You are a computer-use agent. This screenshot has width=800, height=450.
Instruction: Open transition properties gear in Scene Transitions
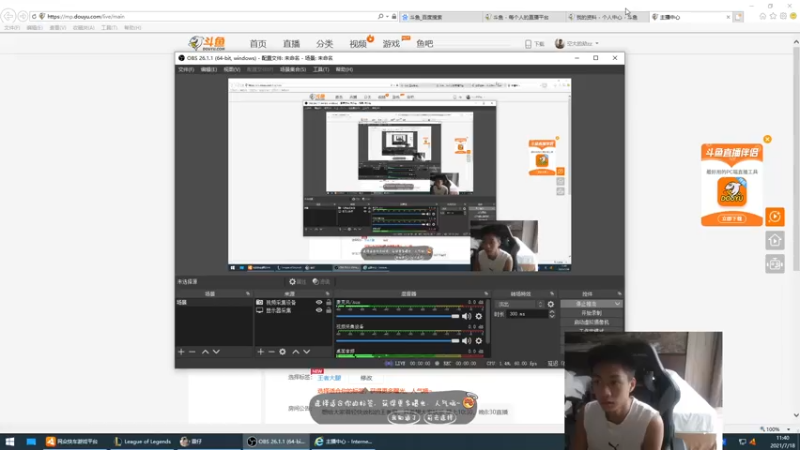(x=551, y=304)
